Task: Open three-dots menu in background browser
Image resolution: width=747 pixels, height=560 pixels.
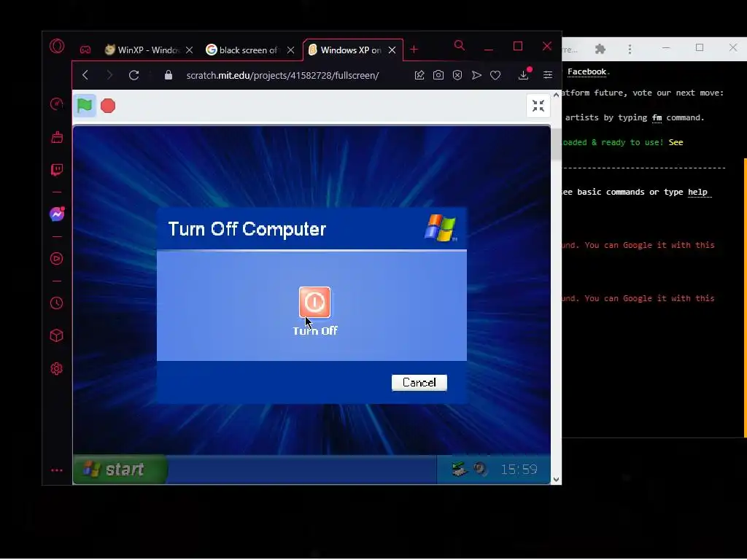Action: [630, 49]
